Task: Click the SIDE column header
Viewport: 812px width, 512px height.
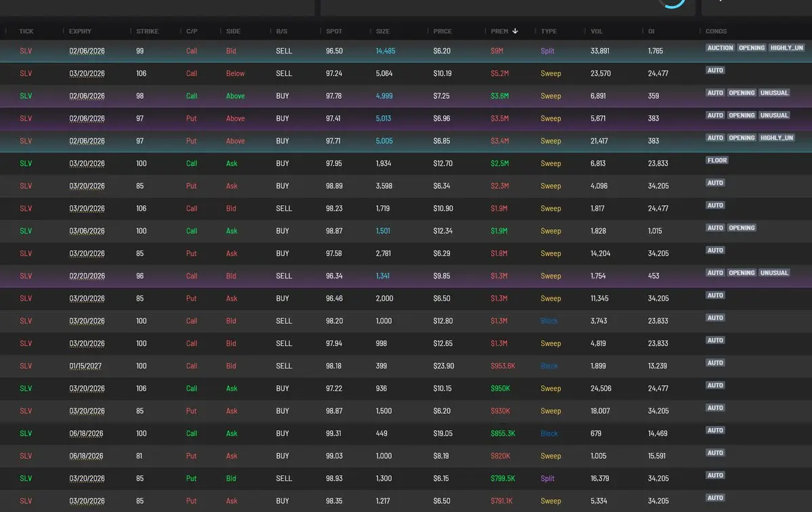Action: (x=233, y=31)
